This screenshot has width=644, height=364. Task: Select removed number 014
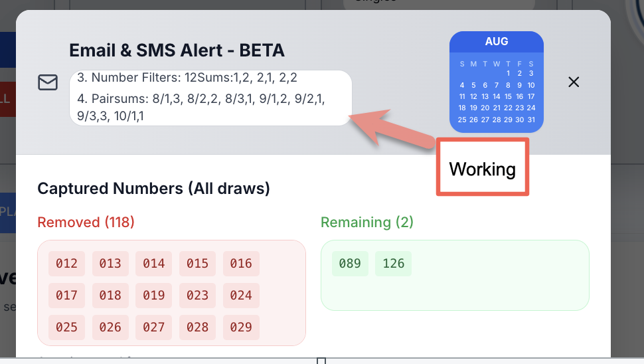coord(153,263)
